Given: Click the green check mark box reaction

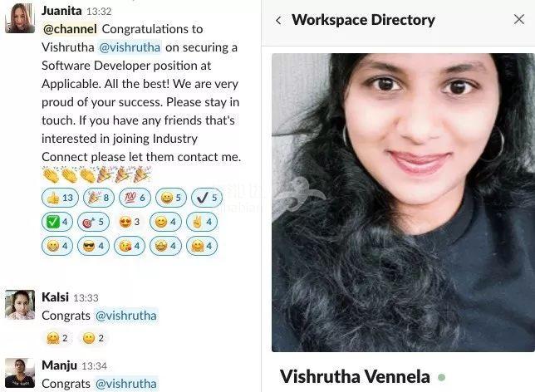Looking at the screenshot, I should (57, 222).
